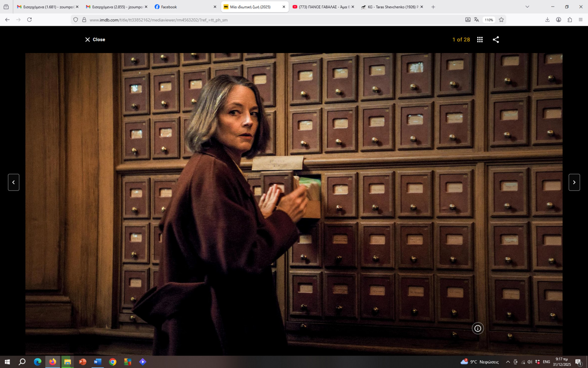Show hidden system tray icons
The image size is (588, 368).
(508, 362)
